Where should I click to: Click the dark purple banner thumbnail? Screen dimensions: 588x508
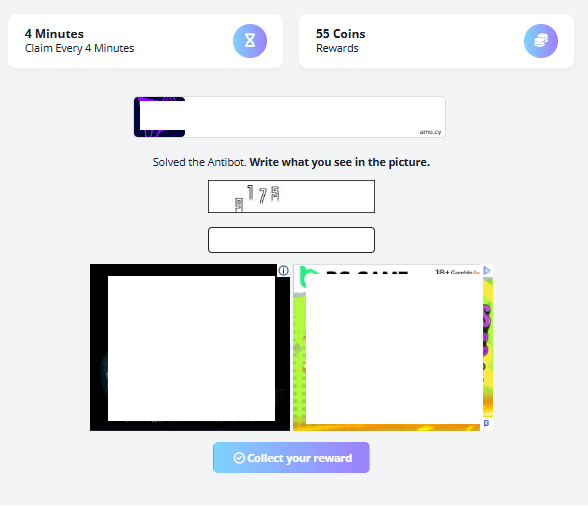point(159,117)
